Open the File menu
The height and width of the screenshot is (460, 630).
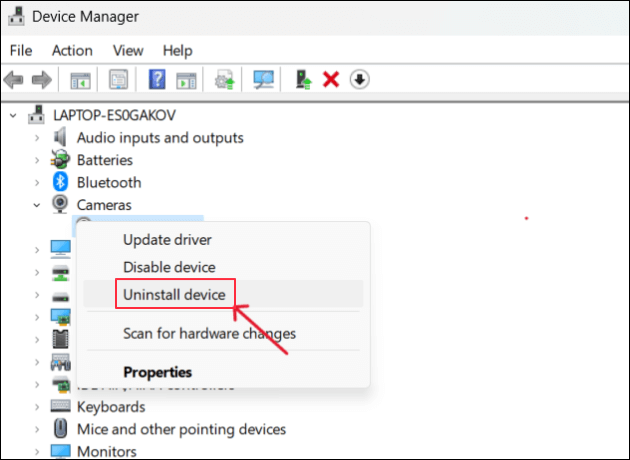point(21,51)
